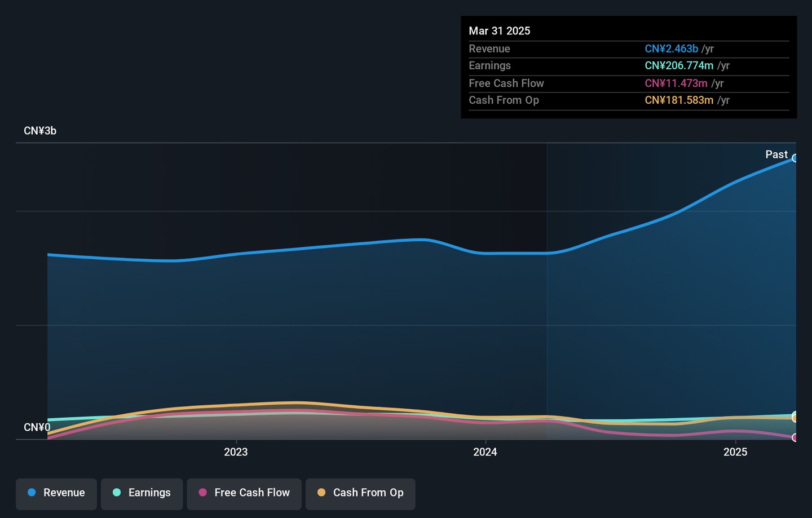Screen dimensions: 812x518
Task: Click the teal dot beside Earnings legend label
Action: [117, 493]
